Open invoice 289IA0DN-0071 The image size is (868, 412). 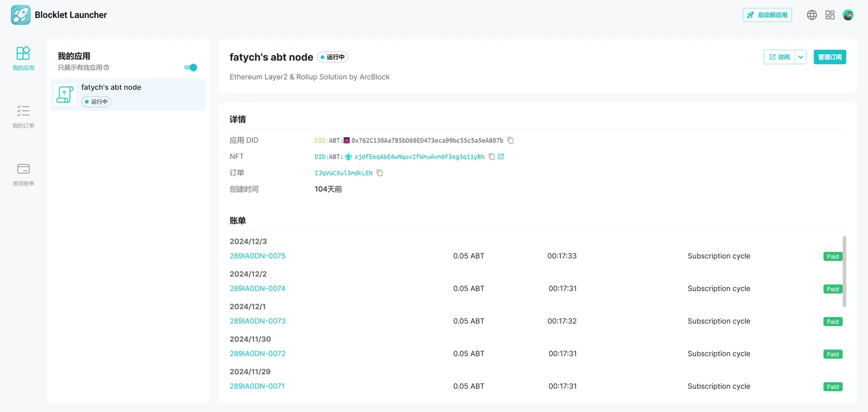click(x=257, y=386)
